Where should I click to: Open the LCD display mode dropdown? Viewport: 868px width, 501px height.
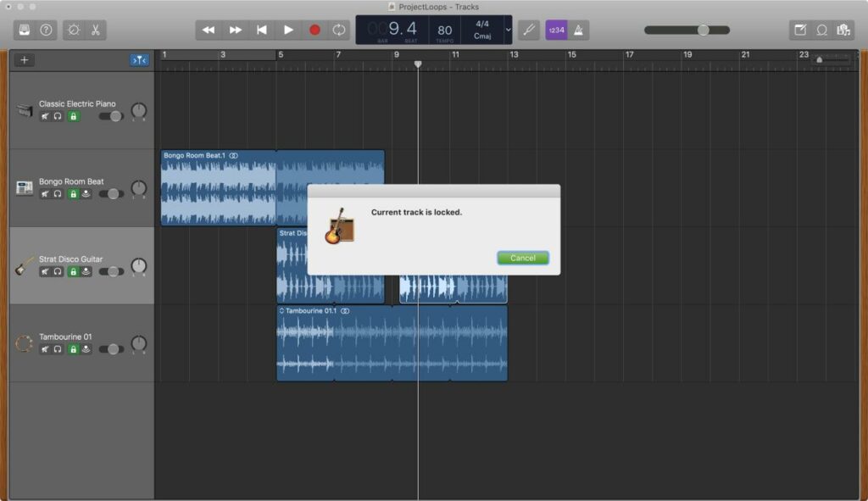pos(508,30)
